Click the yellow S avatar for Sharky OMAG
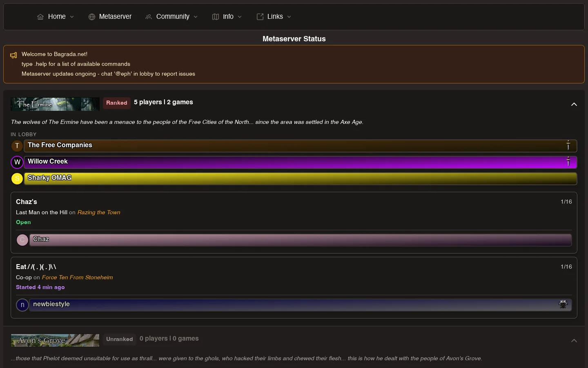 [17, 178]
